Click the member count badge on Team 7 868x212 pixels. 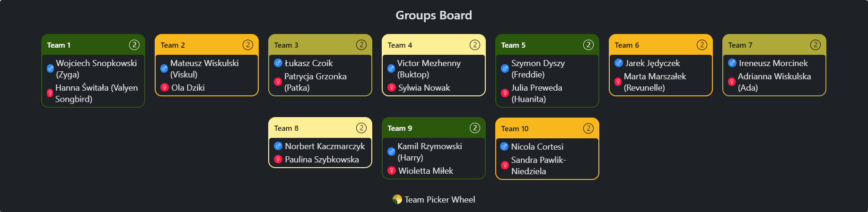(x=815, y=45)
